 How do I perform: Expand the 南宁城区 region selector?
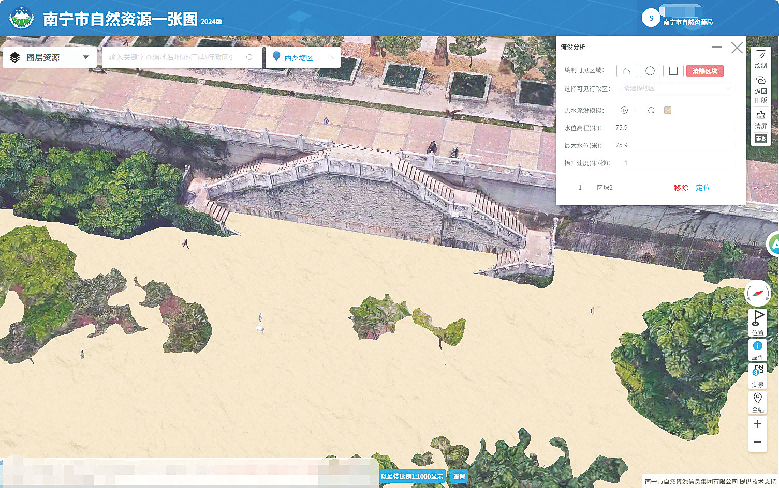[298, 58]
